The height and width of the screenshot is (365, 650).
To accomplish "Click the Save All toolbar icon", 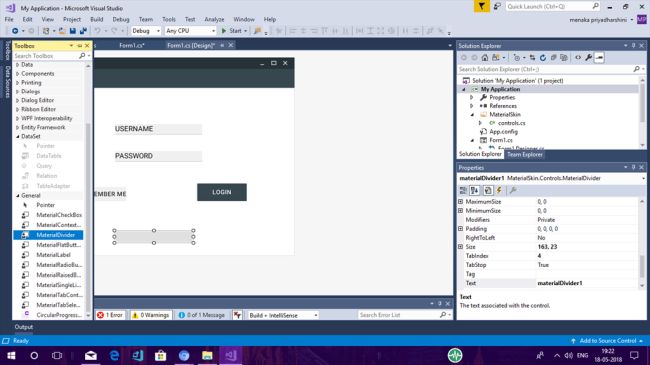I will click(83, 31).
